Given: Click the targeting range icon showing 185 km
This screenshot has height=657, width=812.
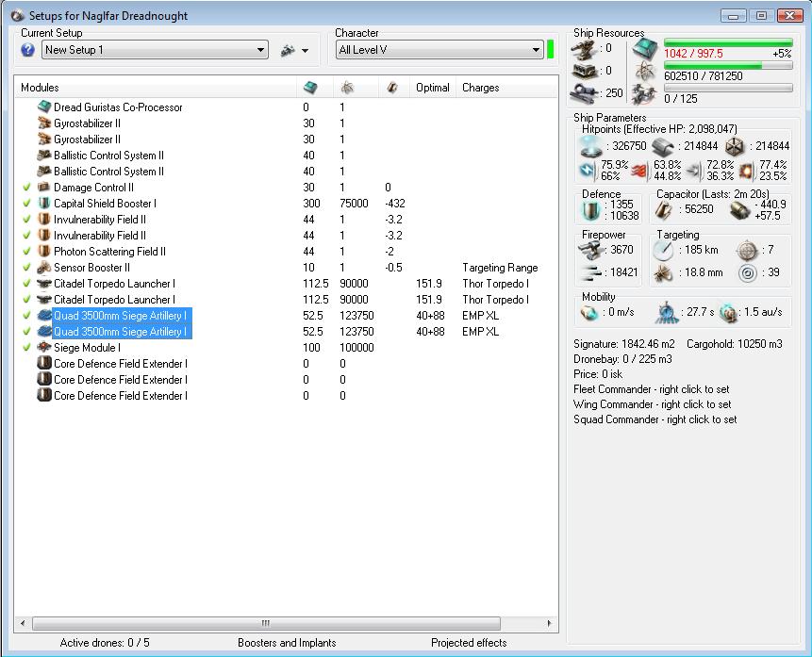Looking at the screenshot, I should pos(663,251).
